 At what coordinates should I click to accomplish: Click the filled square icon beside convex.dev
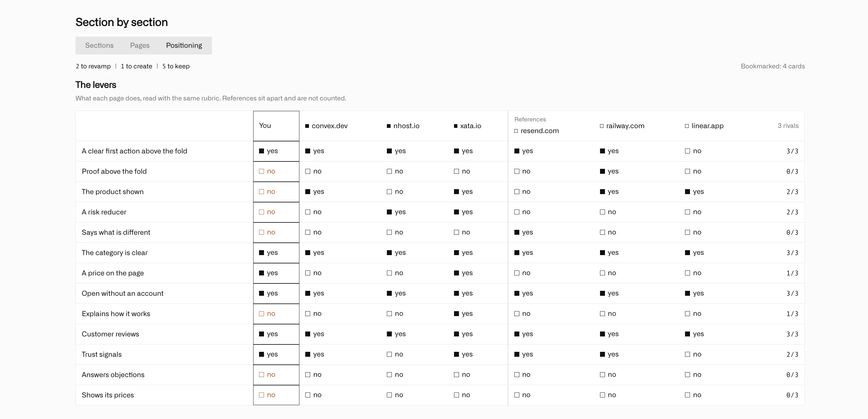307,126
